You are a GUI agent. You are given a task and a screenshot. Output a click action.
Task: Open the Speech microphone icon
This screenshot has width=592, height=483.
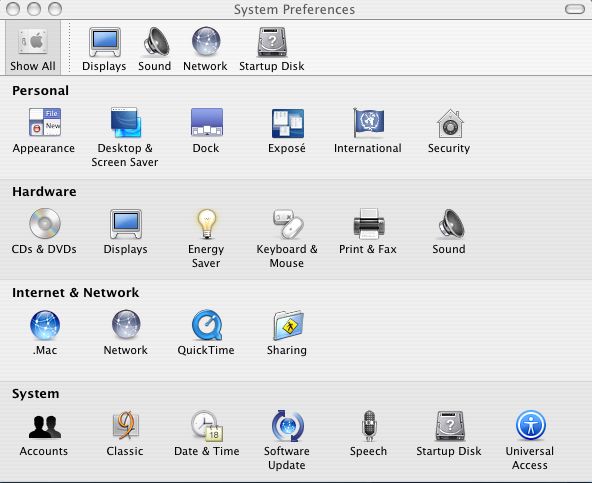[x=369, y=426]
